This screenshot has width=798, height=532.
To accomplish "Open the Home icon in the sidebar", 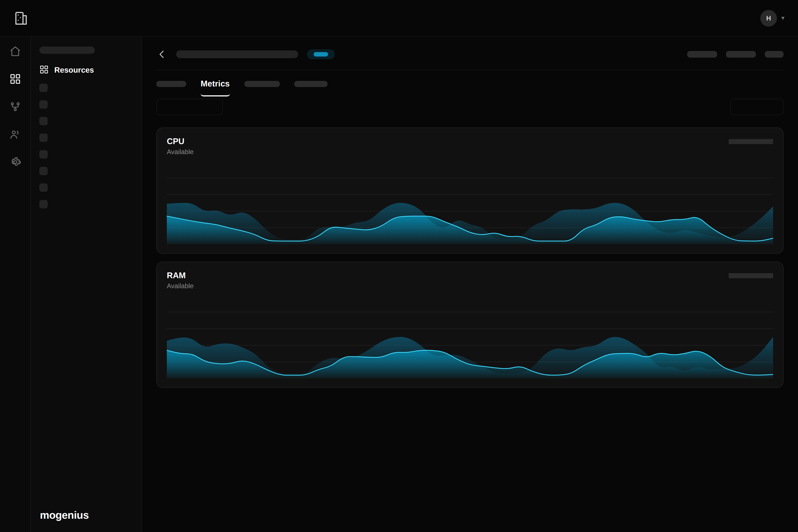I will click(x=15, y=51).
